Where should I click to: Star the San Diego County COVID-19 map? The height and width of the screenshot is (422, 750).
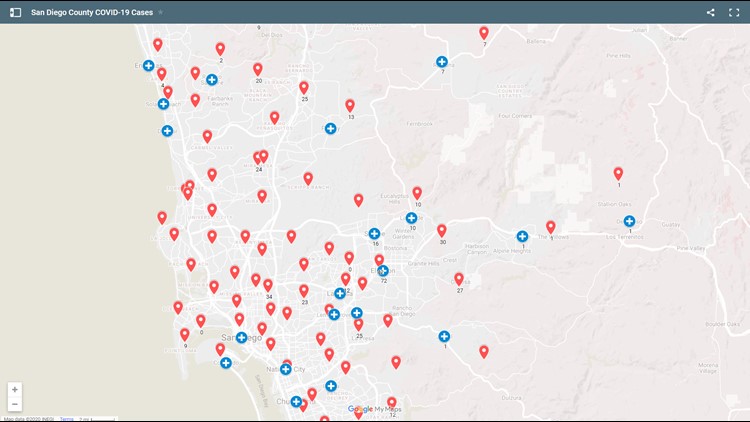[x=161, y=12]
